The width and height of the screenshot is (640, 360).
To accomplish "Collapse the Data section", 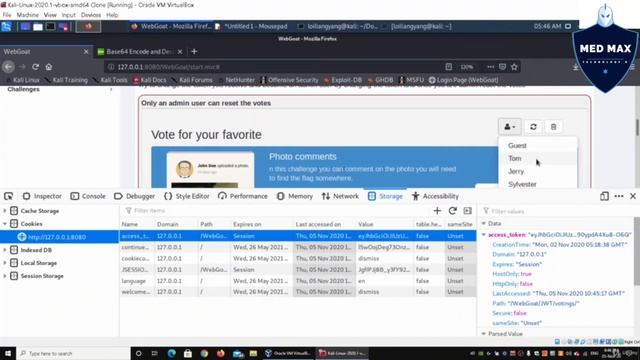I will tap(484, 224).
